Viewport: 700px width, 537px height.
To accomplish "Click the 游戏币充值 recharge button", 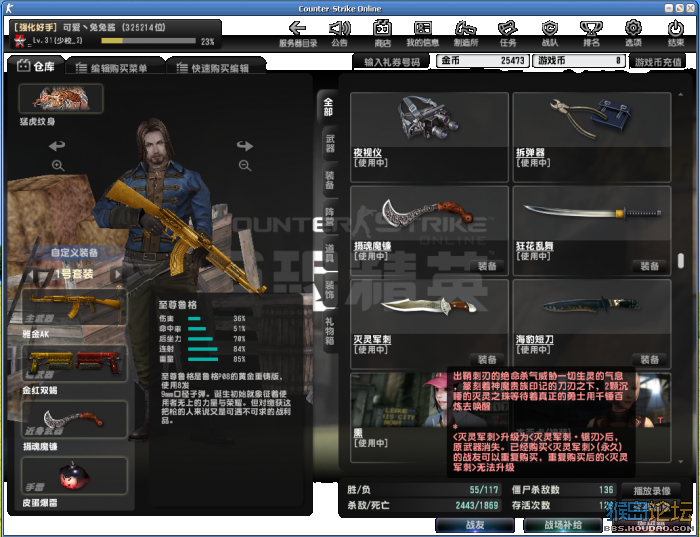I will (658, 62).
